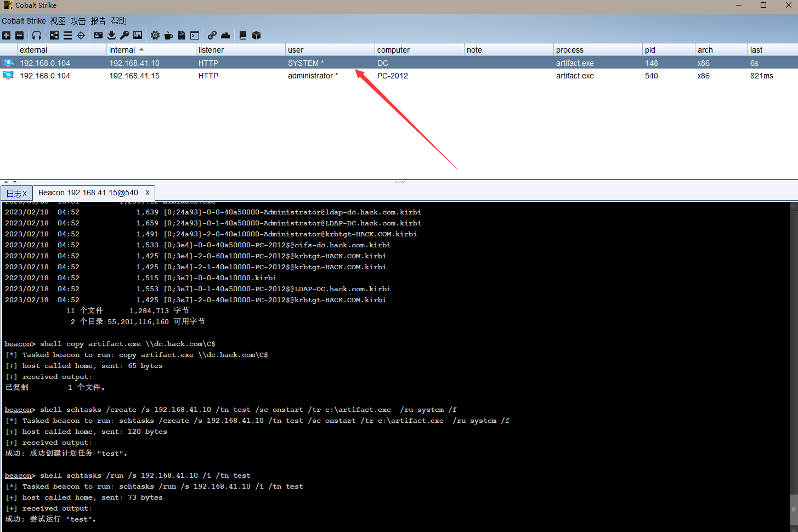Open About via the cube icon
The width and height of the screenshot is (798, 532).
tap(256, 35)
